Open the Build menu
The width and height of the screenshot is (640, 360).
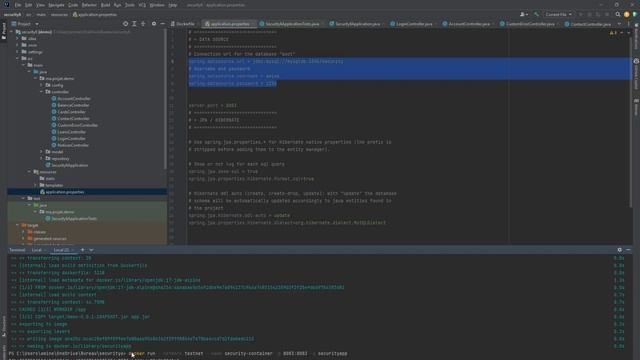coord(105,5)
